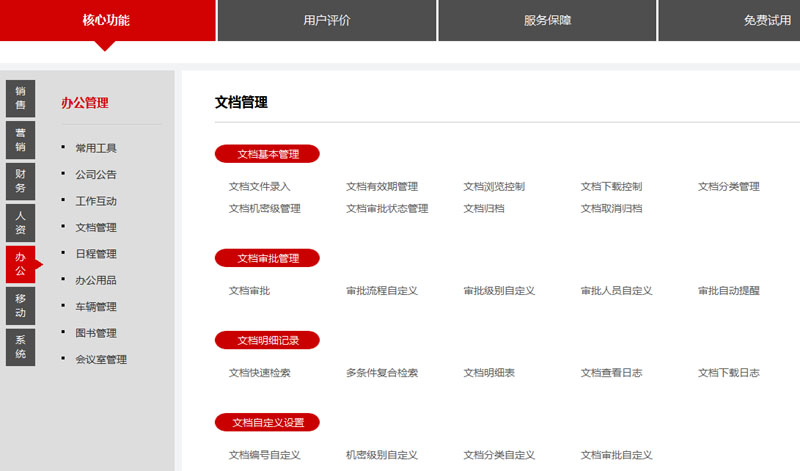The width and height of the screenshot is (800, 471).
Task: Open 会议室管理 in the menu list
Action: pyautogui.click(x=101, y=359)
